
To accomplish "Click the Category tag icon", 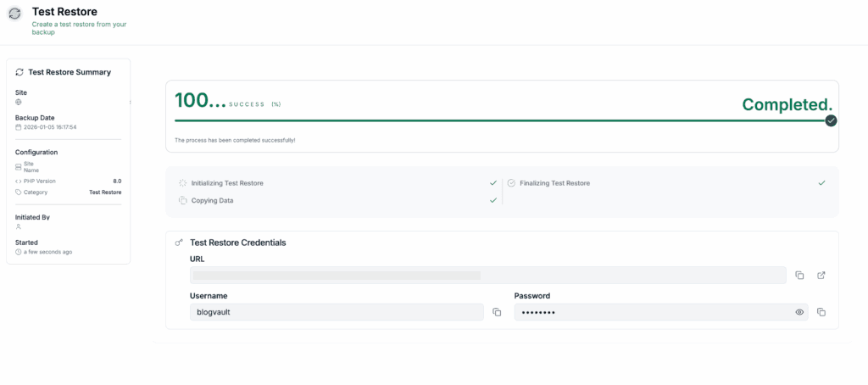I will (19, 192).
